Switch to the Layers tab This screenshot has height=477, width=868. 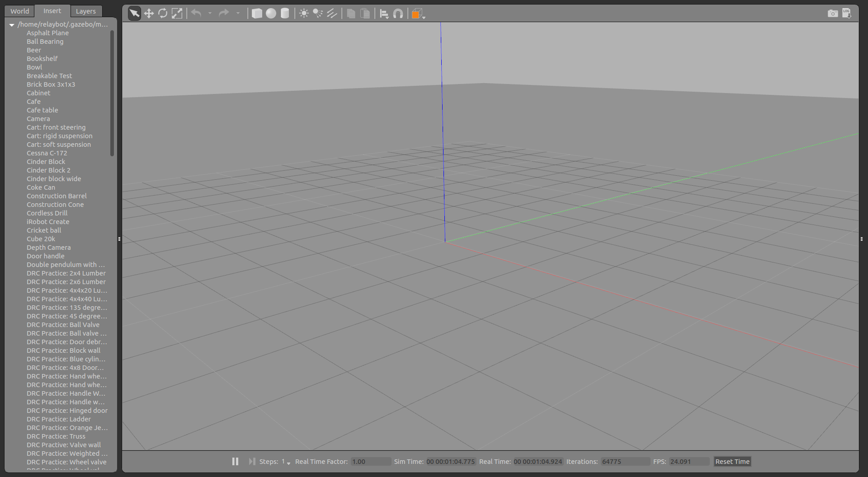pos(85,11)
